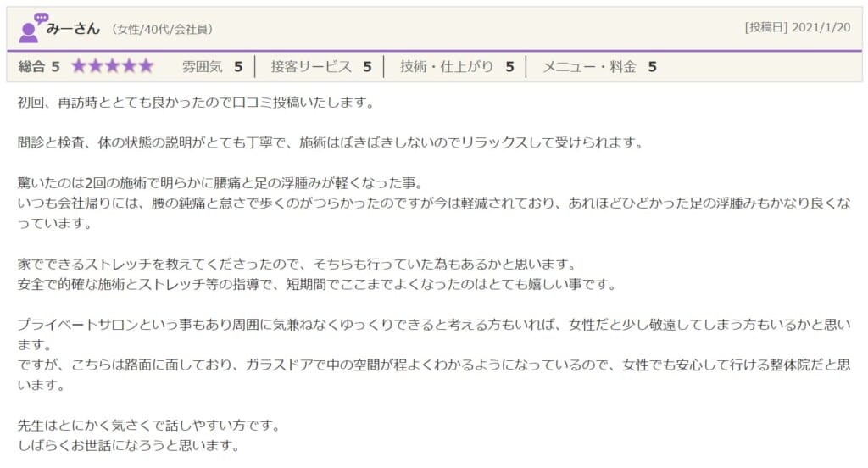Screen dimensions: 868x468
Task: Click the line starting 驚いたのは2回の施術
Action: point(220,183)
